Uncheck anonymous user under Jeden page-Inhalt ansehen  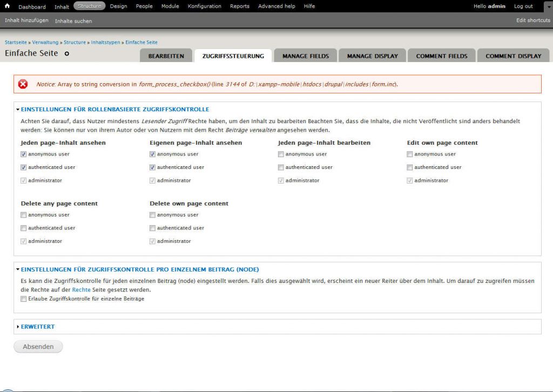coord(24,154)
